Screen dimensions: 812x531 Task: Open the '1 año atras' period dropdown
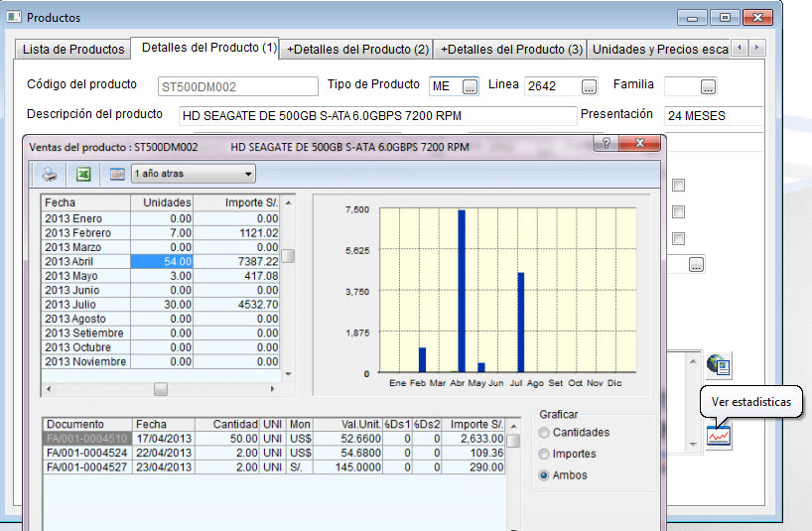pos(193,174)
